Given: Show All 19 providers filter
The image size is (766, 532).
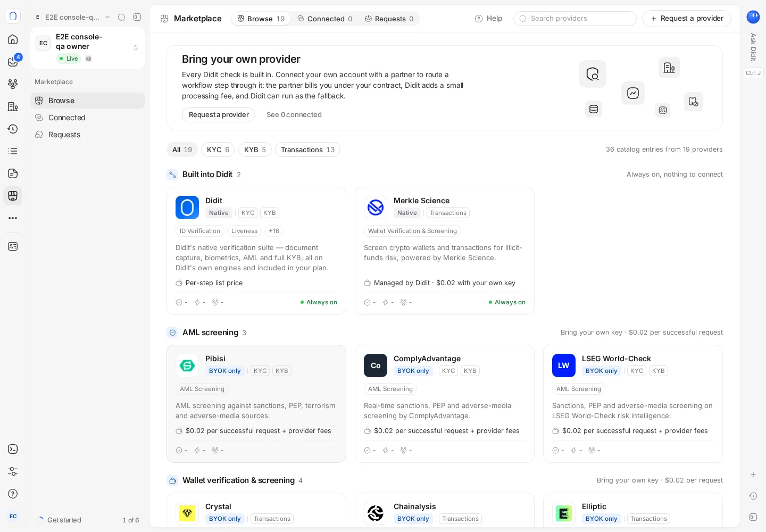Looking at the screenshot, I should click(182, 149).
